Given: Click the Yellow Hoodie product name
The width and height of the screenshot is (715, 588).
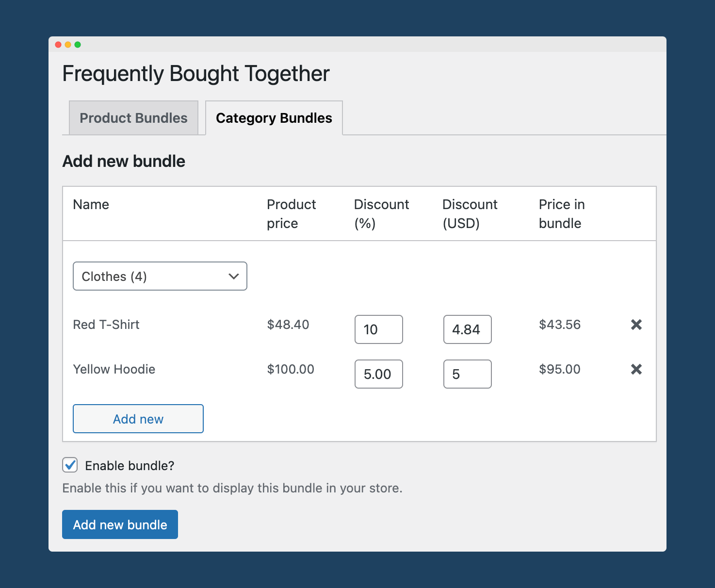Looking at the screenshot, I should 114,369.
